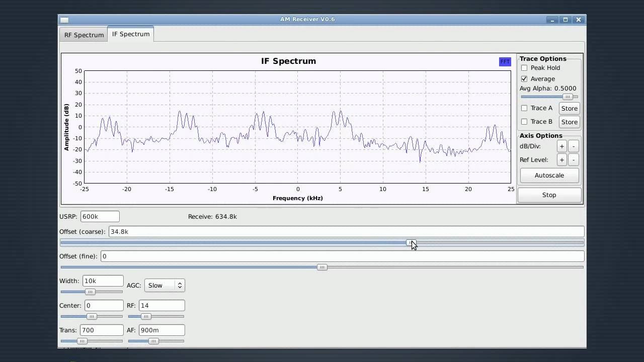The image size is (644, 362).
Task: Click the blue FFT legend marker
Action: point(505,62)
